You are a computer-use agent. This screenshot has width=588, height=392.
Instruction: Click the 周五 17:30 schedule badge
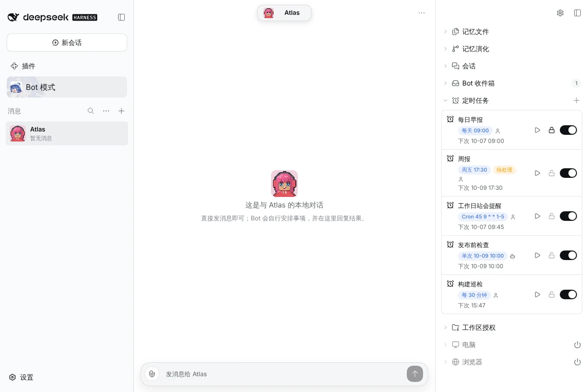474,170
